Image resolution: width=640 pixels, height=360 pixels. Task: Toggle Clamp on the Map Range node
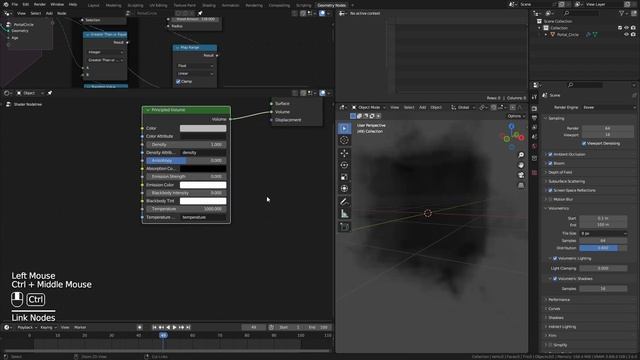[x=178, y=82]
